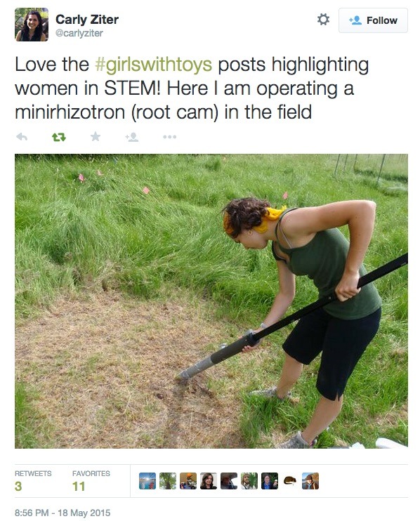Open the #girlswithtoys hashtag link

[153, 64]
